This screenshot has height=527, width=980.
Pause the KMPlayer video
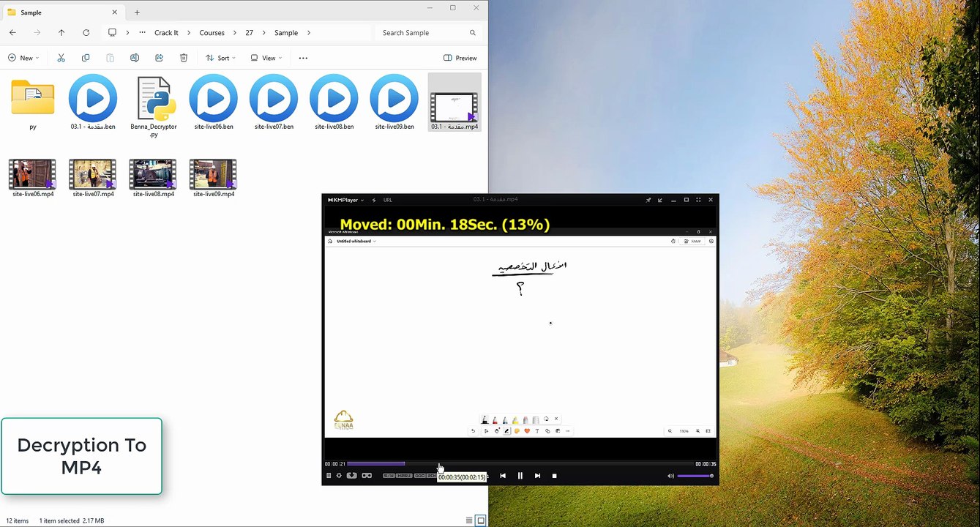point(520,476)
